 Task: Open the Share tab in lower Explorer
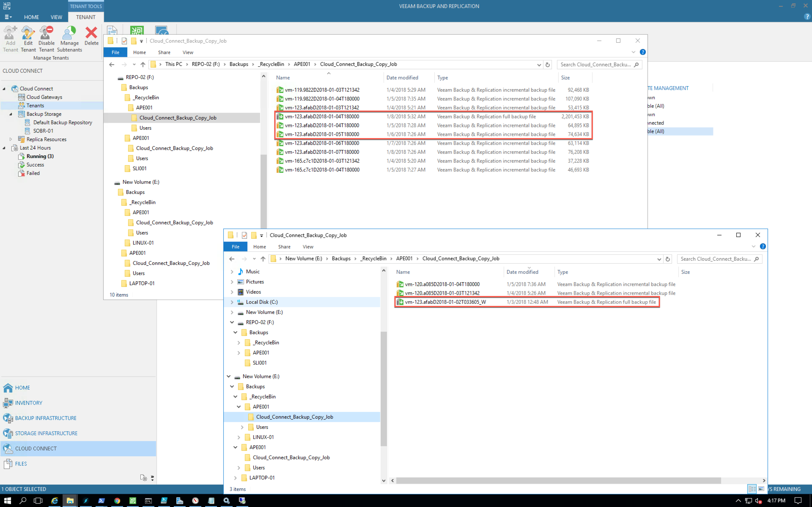click(284, 247)
